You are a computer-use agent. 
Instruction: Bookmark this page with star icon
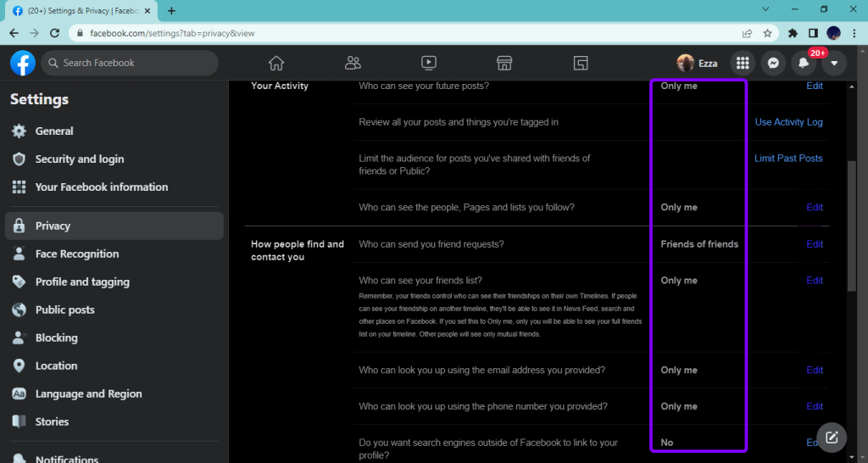767,33
